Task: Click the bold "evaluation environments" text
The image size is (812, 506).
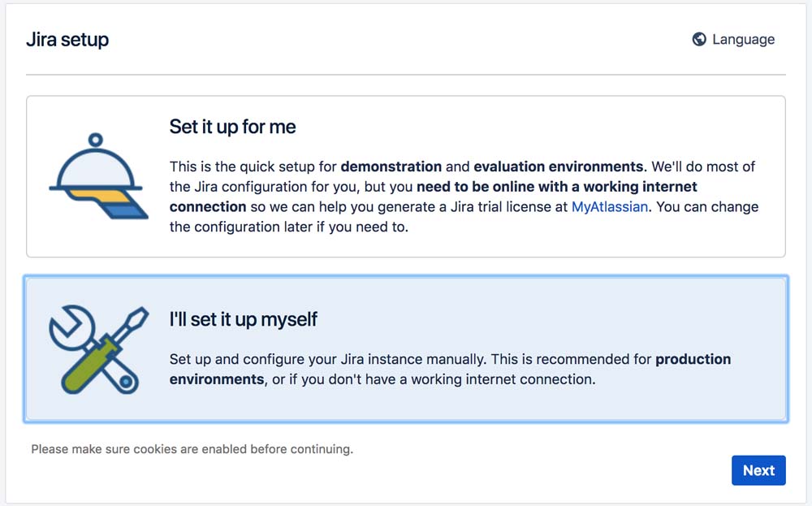Action: (x=558, y=167)
